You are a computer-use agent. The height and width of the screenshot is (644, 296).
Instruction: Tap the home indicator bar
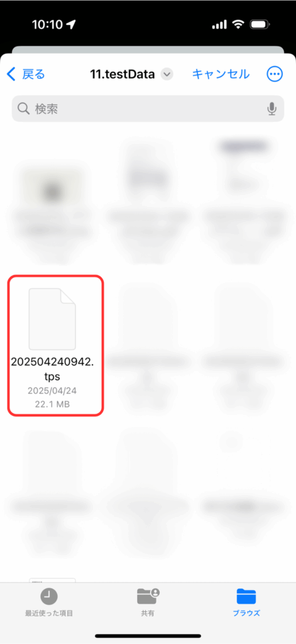(x=148, y=636)
